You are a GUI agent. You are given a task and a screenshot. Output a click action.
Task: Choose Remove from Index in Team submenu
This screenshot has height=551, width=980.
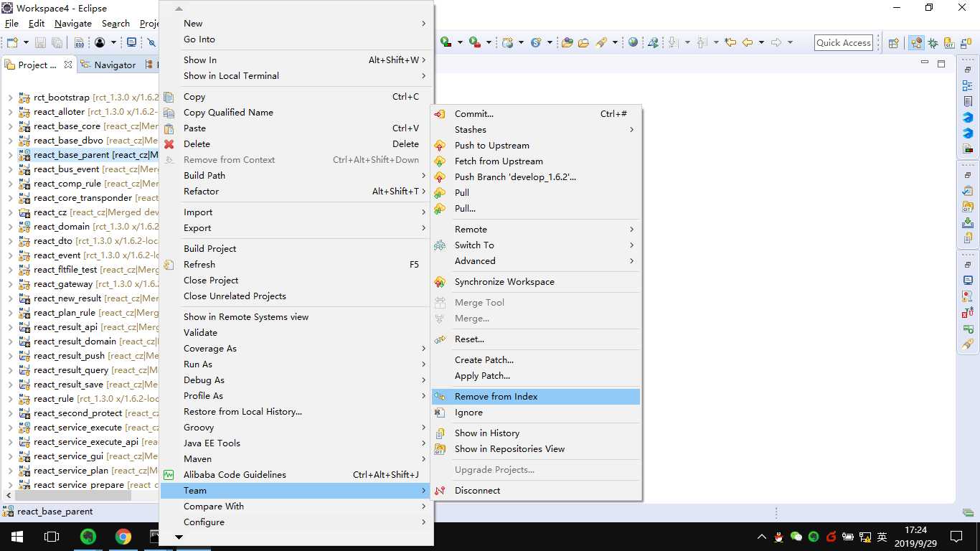[x=535, y=397]
